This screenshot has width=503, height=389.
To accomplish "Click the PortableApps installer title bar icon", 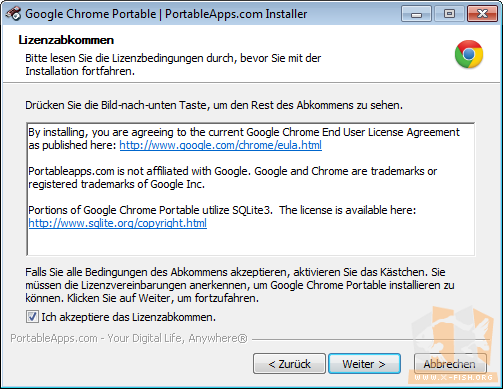I will 13,14.
